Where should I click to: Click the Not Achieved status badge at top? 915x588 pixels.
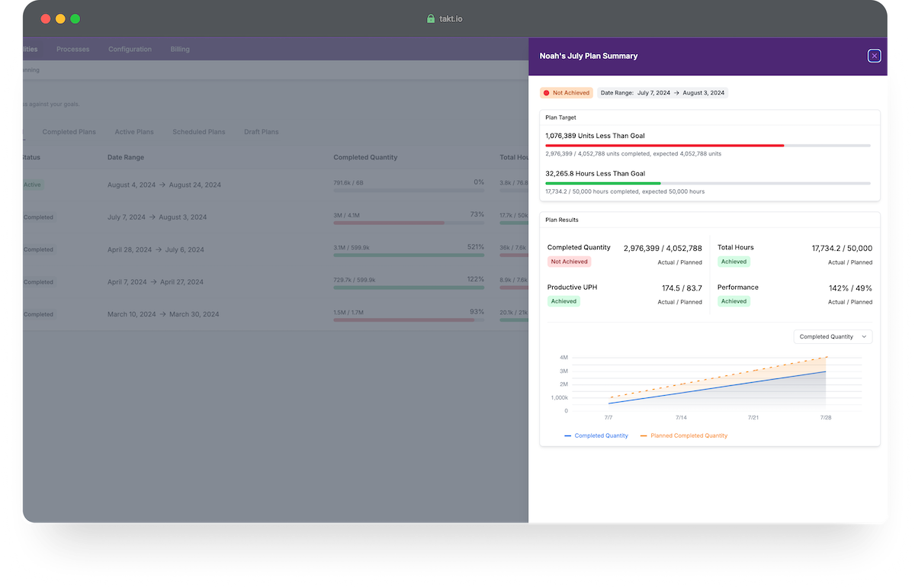[x=567, y=93]
